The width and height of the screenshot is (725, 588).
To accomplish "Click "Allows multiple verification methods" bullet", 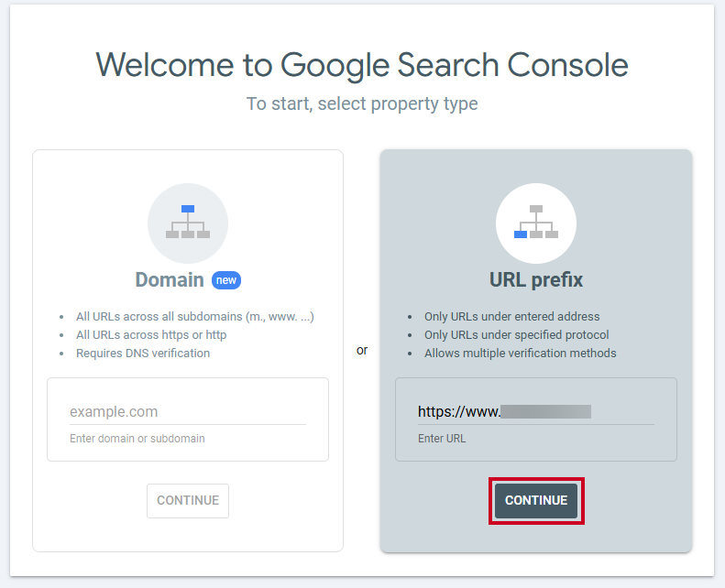I will click(521, 354).
